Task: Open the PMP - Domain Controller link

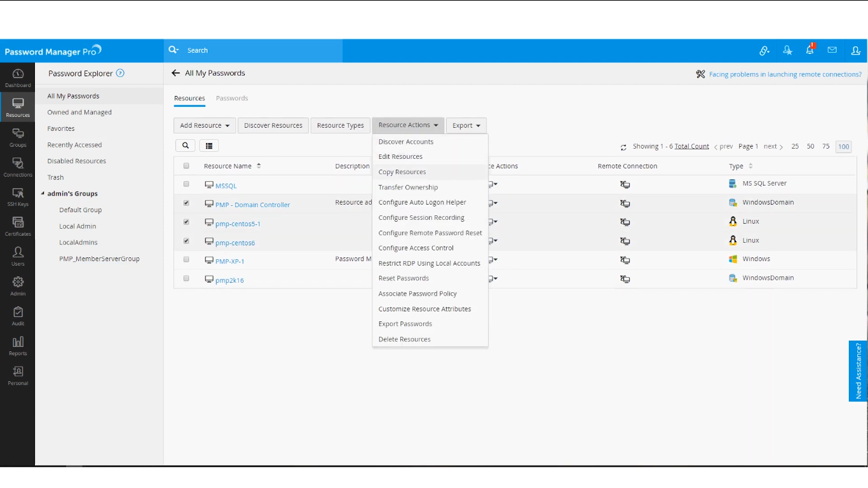Action: coord(252,205)
